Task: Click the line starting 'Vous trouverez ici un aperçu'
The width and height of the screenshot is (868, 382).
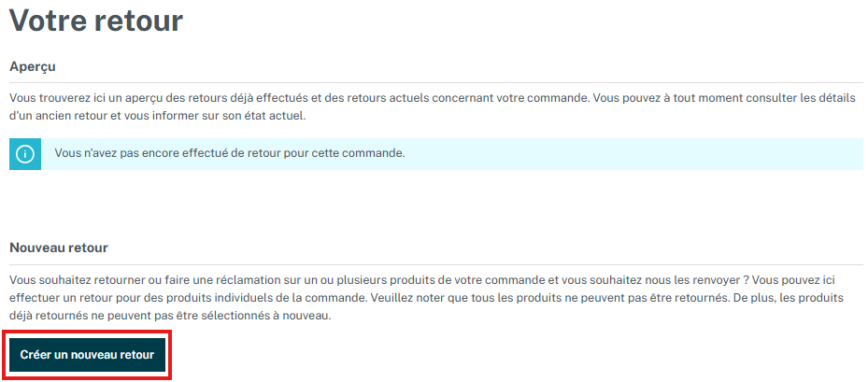Action: pyautogui.click(x=374, y=98)
